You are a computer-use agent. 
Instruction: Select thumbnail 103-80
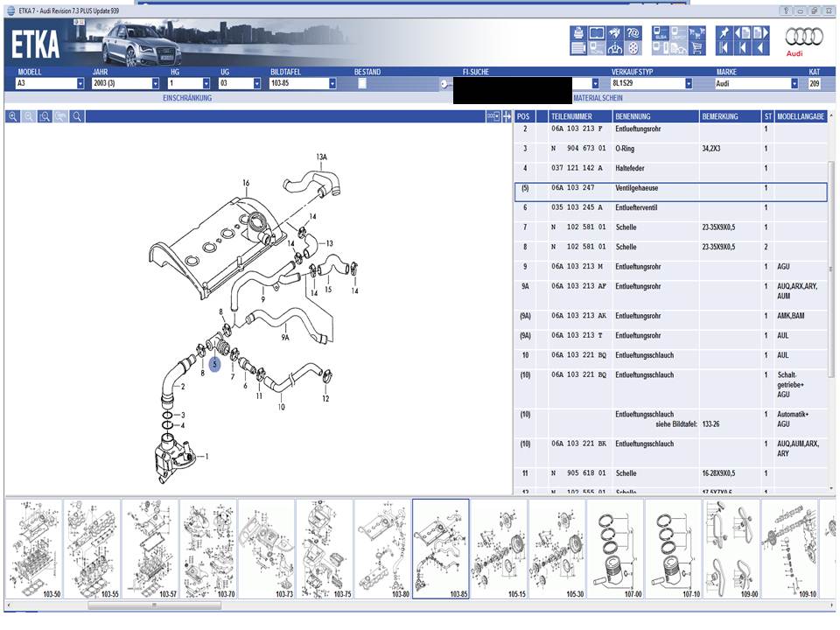click(x=382, y=549)
